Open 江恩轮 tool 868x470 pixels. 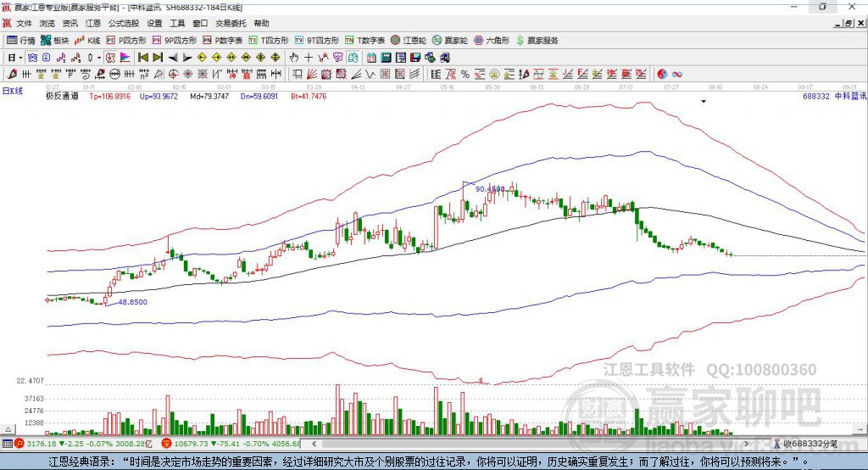(409, 41)
